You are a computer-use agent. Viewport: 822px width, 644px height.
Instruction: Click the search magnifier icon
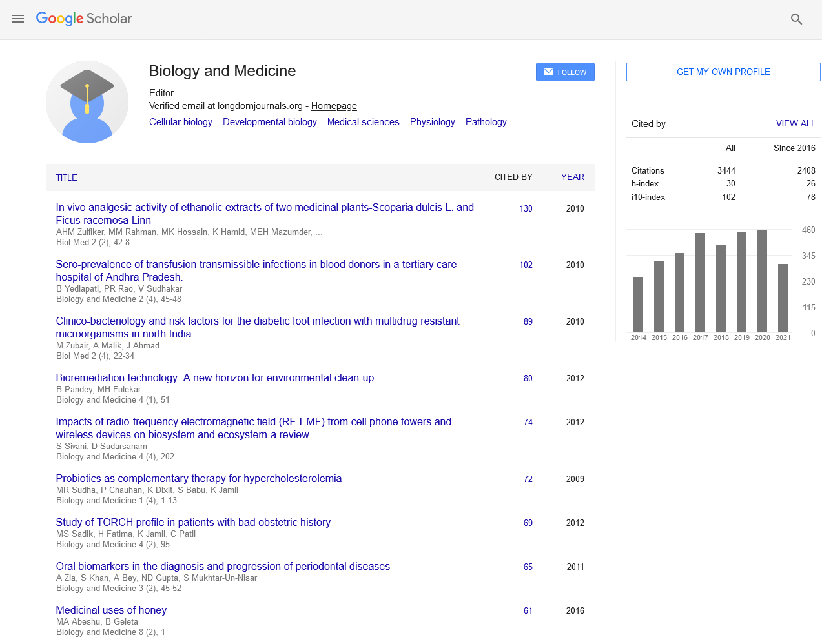(x=796, y=19)
